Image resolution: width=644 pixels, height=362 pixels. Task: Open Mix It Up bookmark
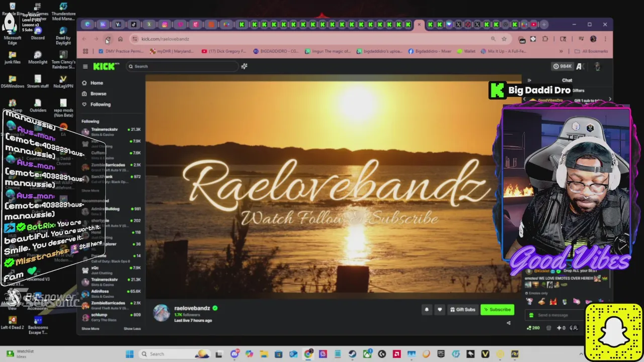click(x=504, y=51)
